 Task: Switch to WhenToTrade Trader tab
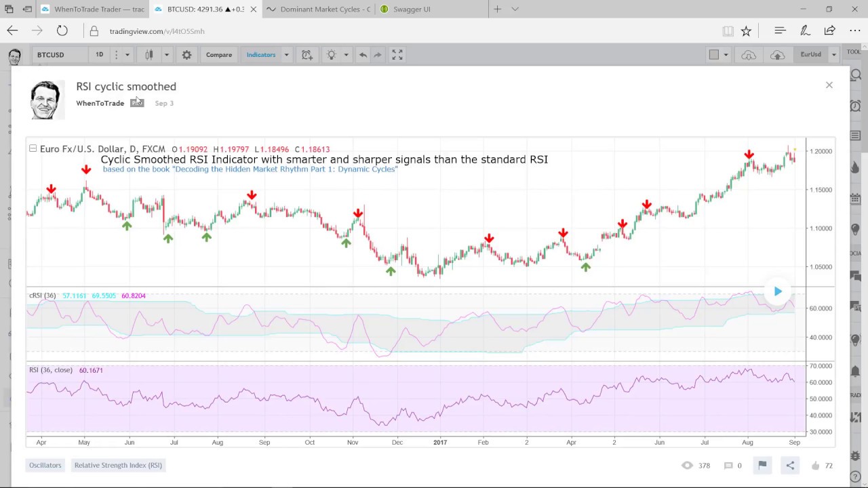click(x=92, y=9)
